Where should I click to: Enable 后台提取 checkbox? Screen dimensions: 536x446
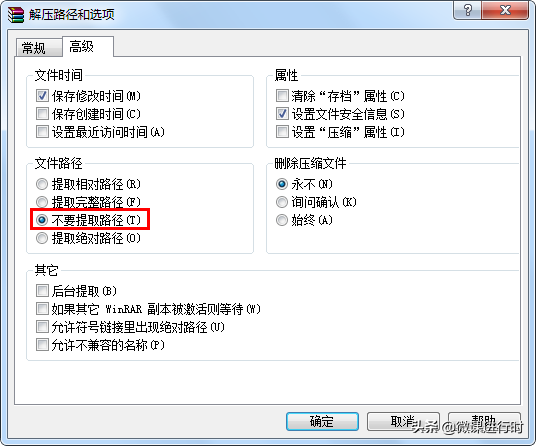pyautogui.click(x=42, y=291)
